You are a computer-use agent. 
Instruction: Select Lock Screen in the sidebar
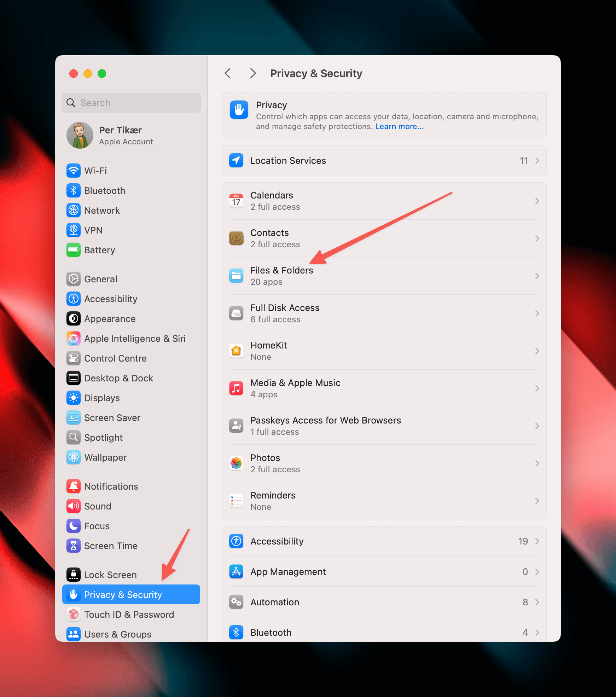(x=110, y=575)
